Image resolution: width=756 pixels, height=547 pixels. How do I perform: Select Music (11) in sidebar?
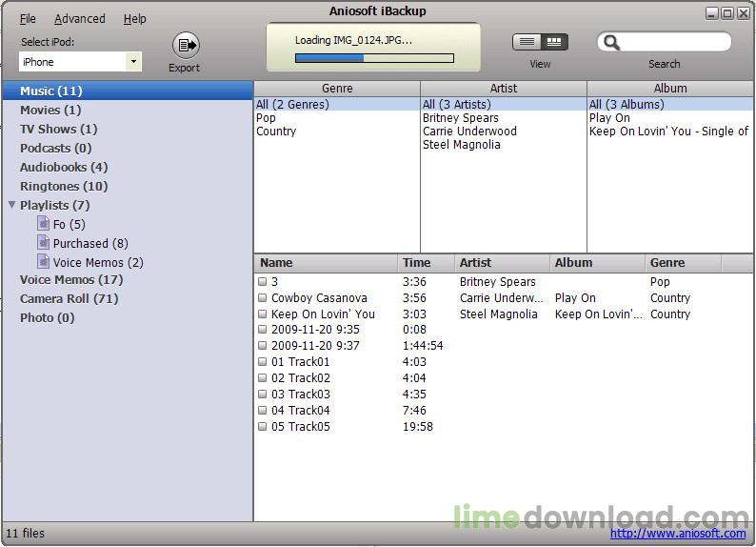click(x=128, y=91)
